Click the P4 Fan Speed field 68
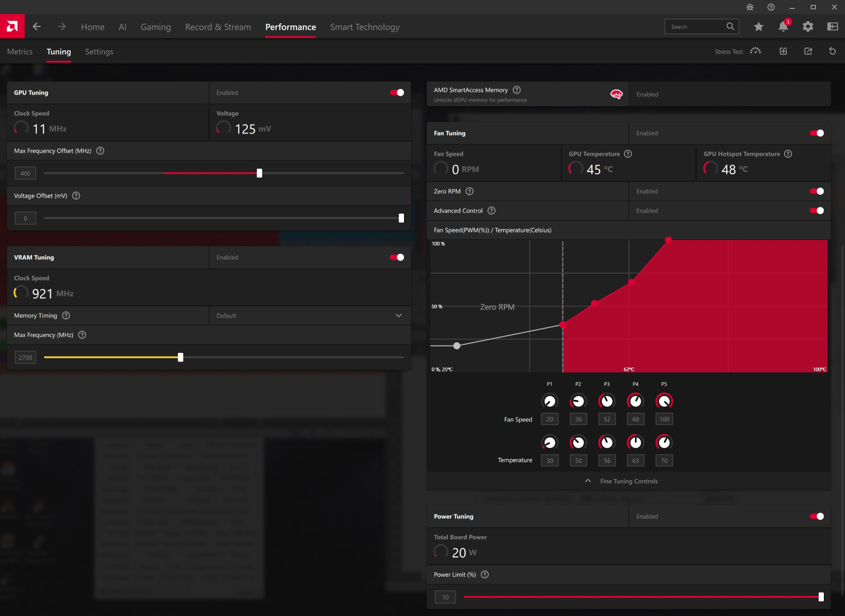 [x=635, y=419]
